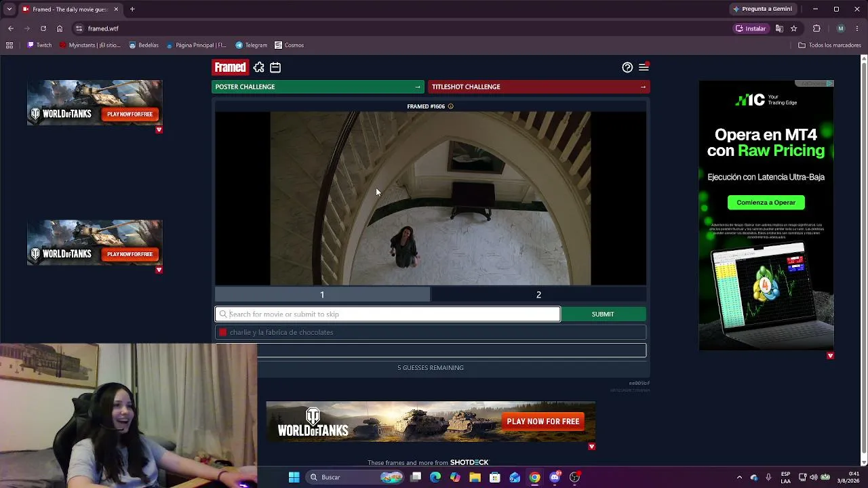Close the second left World of Tanks ad
This screenshot has height=488, width=868.
coord(159,270)
